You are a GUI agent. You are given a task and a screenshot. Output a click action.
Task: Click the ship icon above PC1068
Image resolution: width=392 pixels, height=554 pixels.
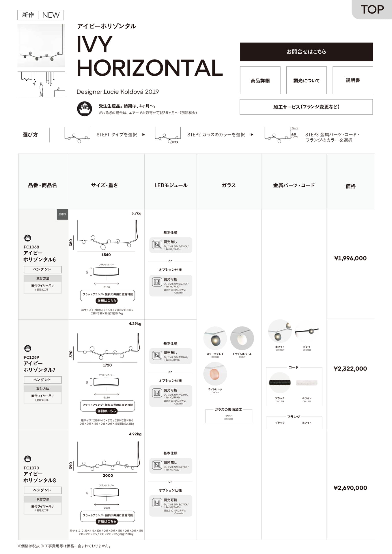28,238
